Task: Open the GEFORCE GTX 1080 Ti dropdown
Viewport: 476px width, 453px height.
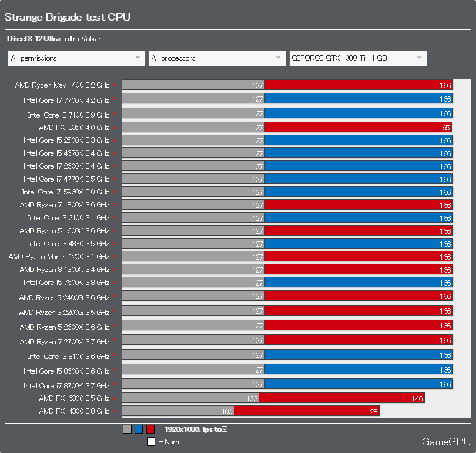Action: point(358,58)
